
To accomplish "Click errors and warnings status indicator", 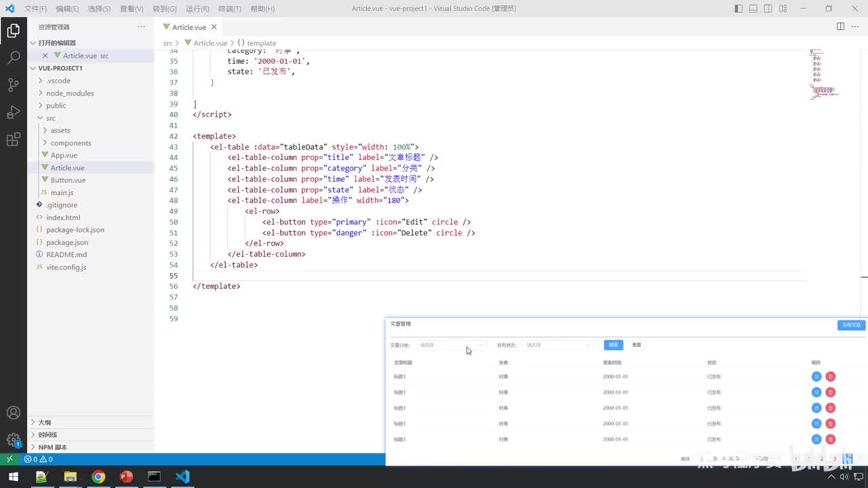I will pos(38,460).
